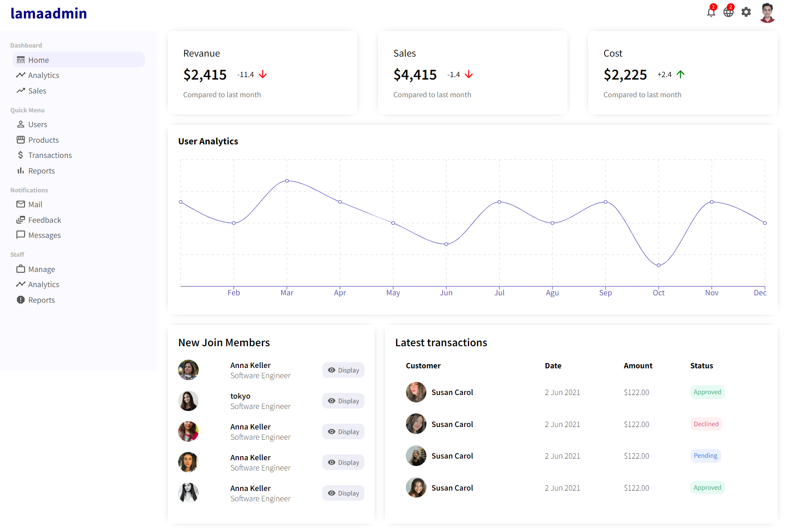This screenshot has width=788, height=532.
Task: Click Display for first Anna Keller
Action: (x=343, y=370)
